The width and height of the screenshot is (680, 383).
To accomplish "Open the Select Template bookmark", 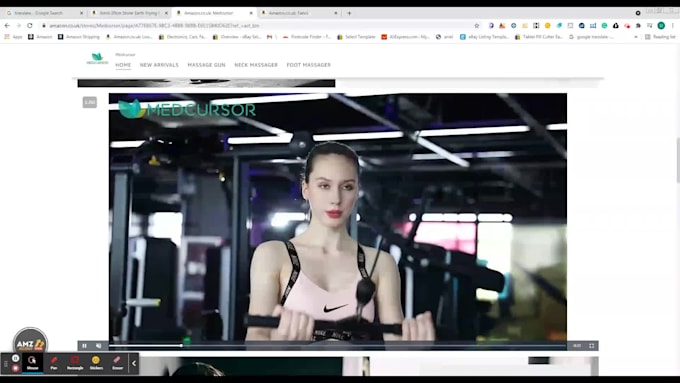I will point(356,37).
